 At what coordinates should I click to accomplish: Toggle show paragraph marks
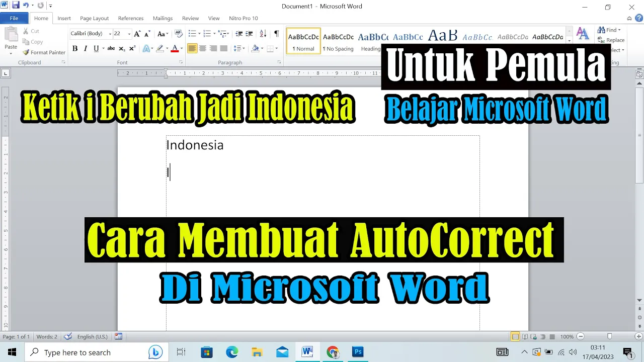(276, 34)
